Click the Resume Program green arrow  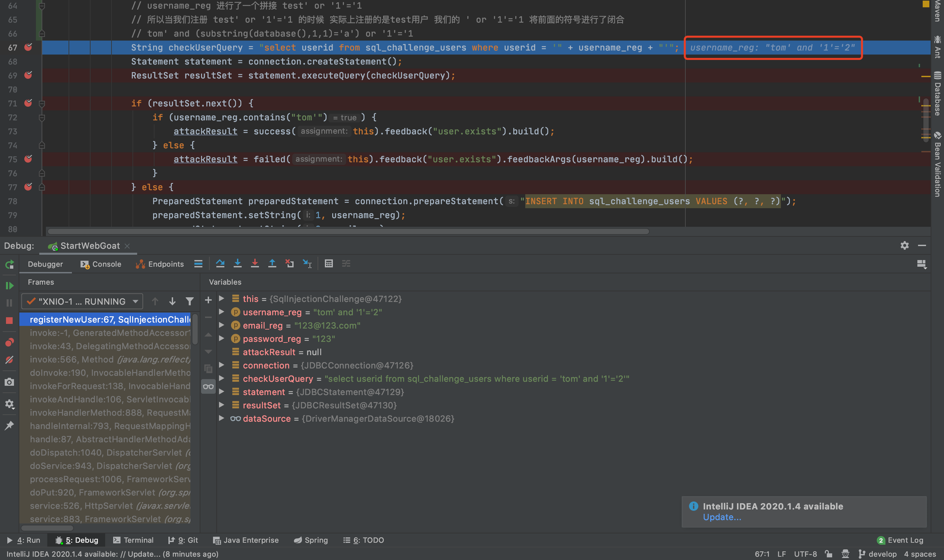point(9,286)
